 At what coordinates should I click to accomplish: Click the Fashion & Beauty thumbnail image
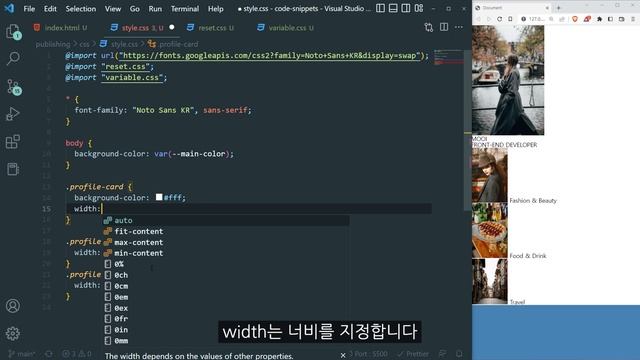(489, 175)
